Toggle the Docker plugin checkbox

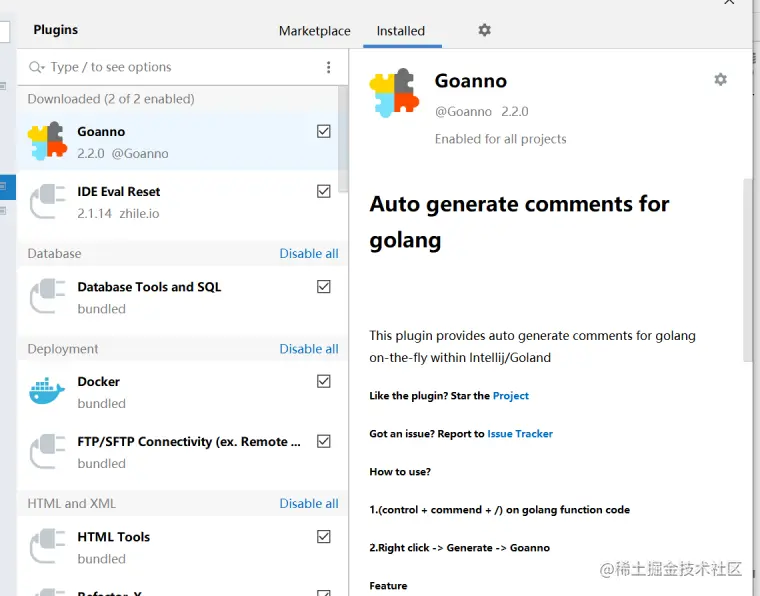click(x=324, y=381)
